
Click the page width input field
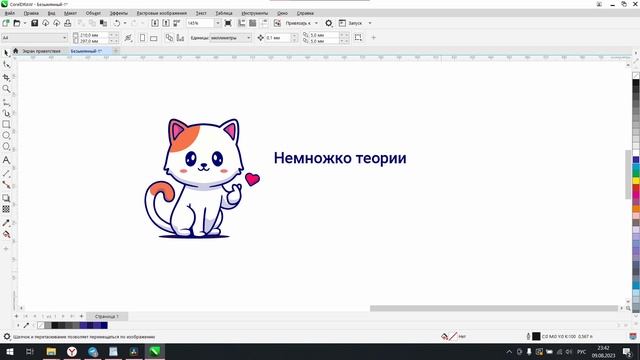[x=94, y=35]
